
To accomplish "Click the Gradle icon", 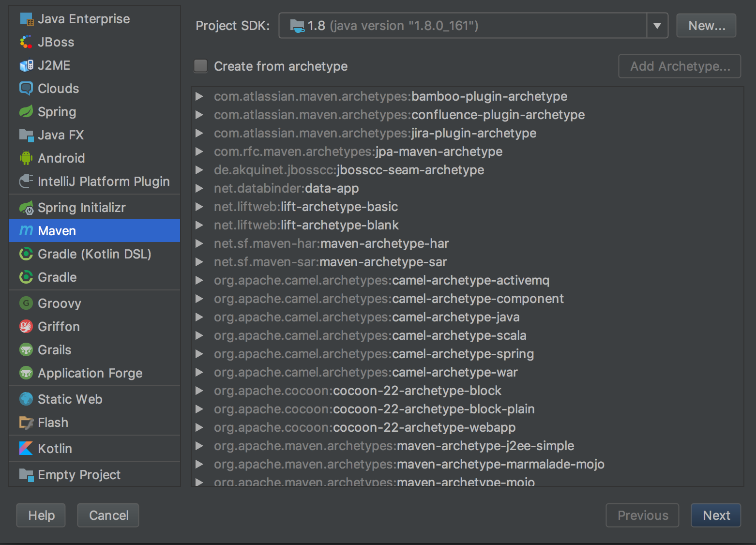I will tap(26, 277).
